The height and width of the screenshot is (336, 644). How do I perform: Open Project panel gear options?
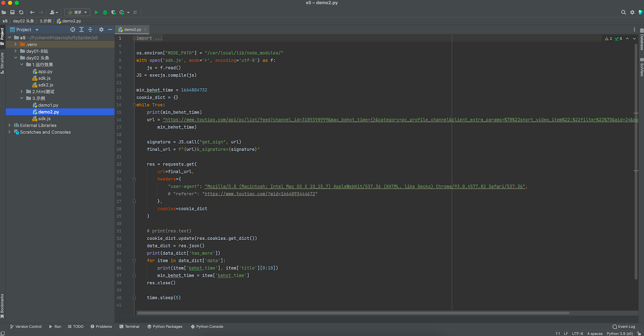pyautogui.click(x=101, y=29)
